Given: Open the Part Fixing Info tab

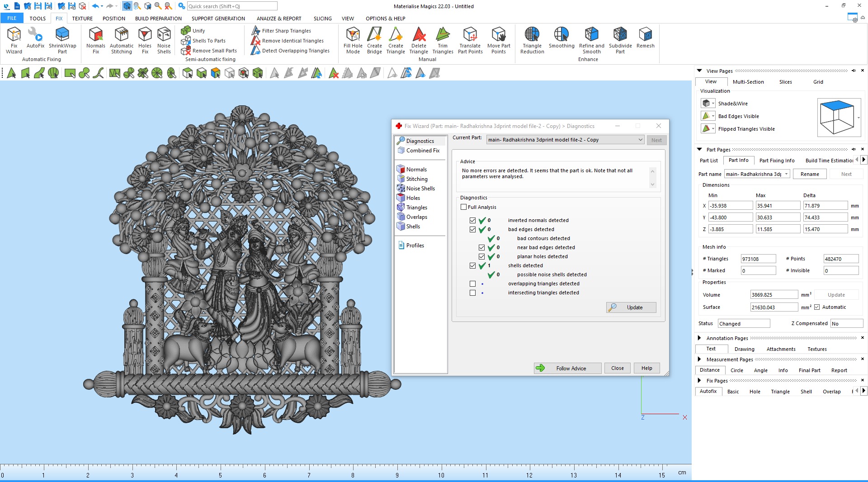Looking at the screenshot, I should click(x=777, y=161).
